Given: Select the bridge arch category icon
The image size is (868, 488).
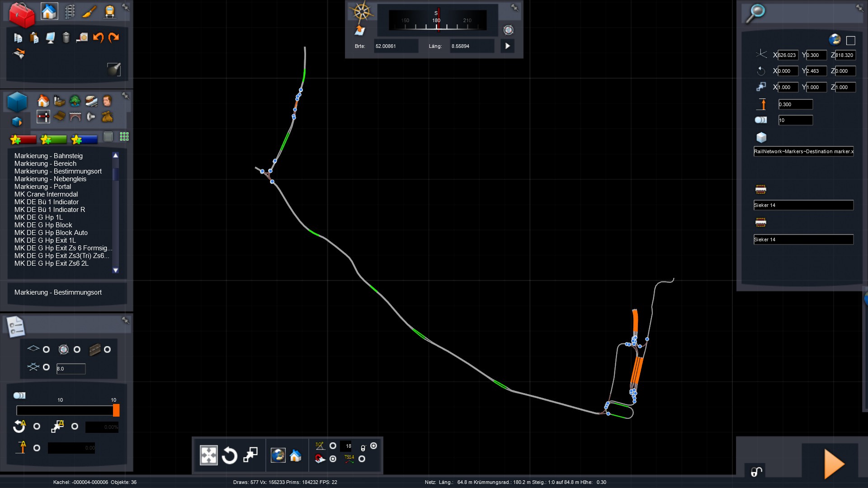Looking at the screenshot, I should (75, 117).
